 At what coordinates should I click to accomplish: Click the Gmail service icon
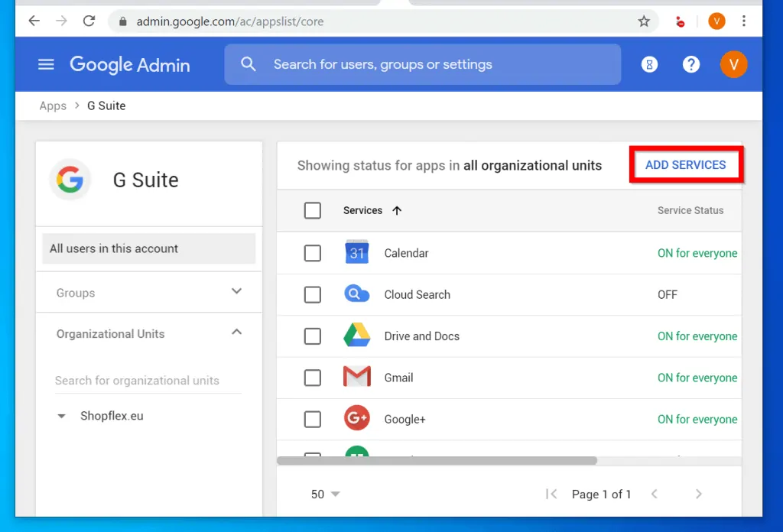tap(357, 378)
